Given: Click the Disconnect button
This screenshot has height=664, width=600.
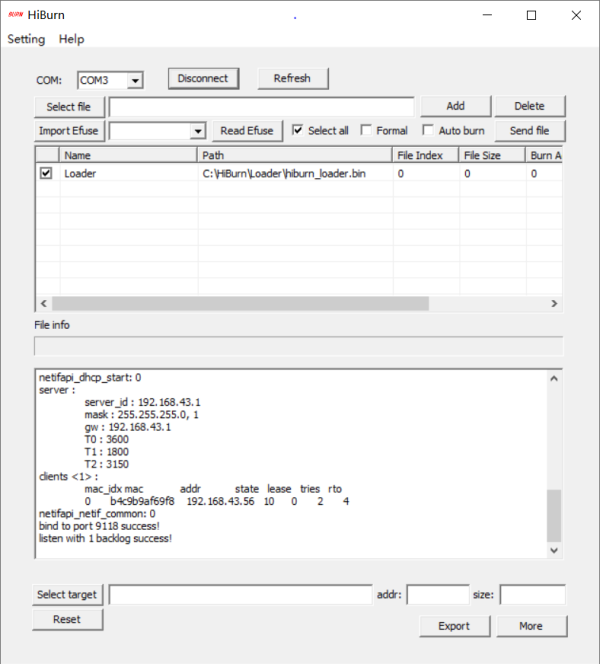Looking at the screenshot, I should (x=203, y=78).
